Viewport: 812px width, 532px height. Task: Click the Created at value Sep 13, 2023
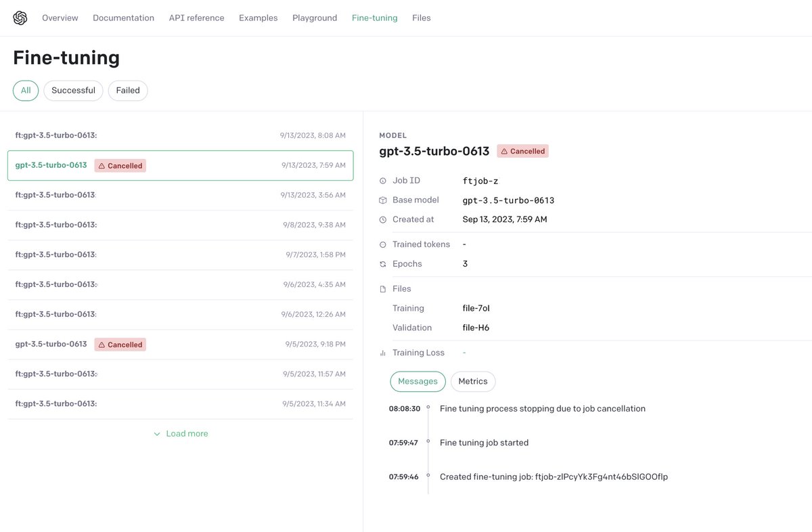(505, 219)
